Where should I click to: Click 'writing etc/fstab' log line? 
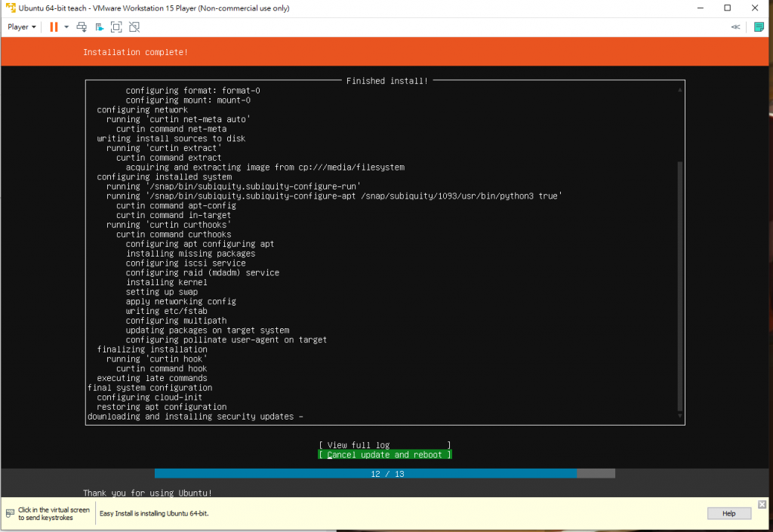pos(167,312)
